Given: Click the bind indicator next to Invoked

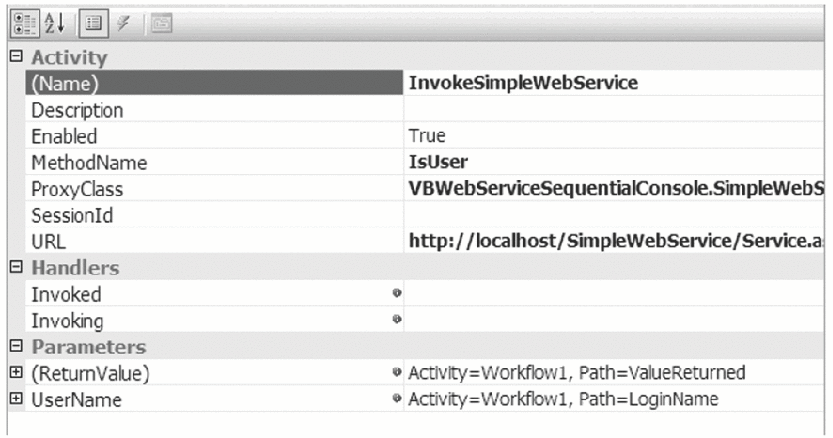Looking at the screenshot, I should [397, 295].
